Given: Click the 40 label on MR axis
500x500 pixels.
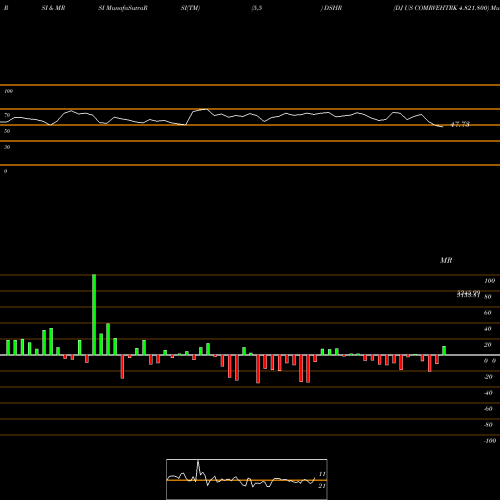Looking at the screenshot, I should coord(488,329).
